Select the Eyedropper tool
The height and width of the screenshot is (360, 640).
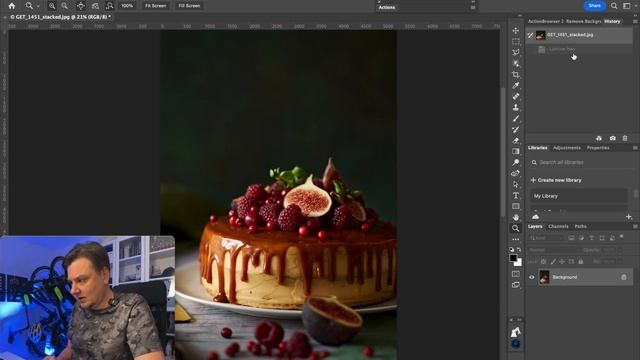516,86
